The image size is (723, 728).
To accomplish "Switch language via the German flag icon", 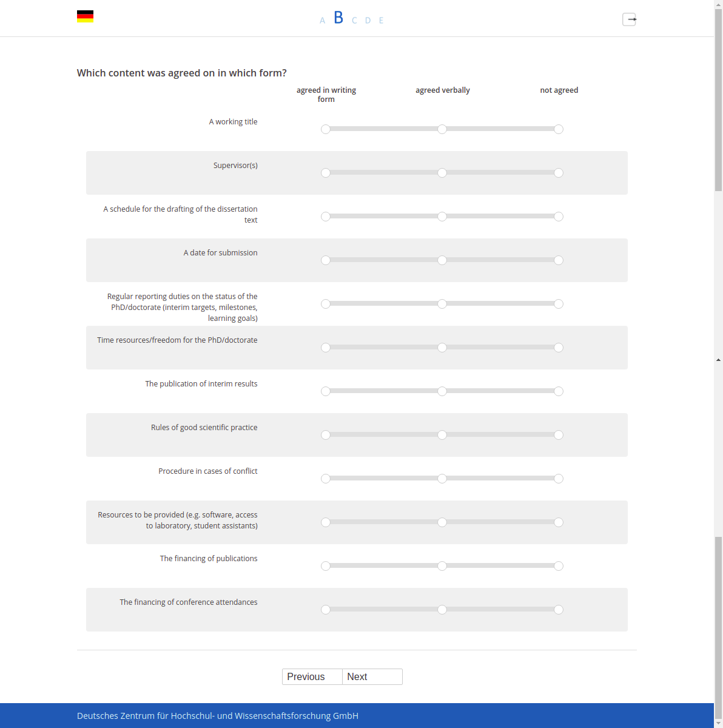I will coord(85,16).
